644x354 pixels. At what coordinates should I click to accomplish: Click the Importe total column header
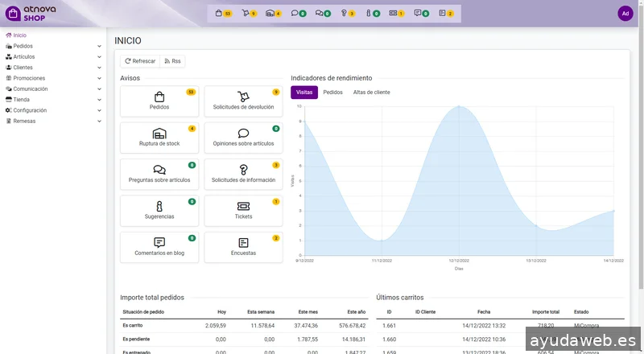click(546, 311)
